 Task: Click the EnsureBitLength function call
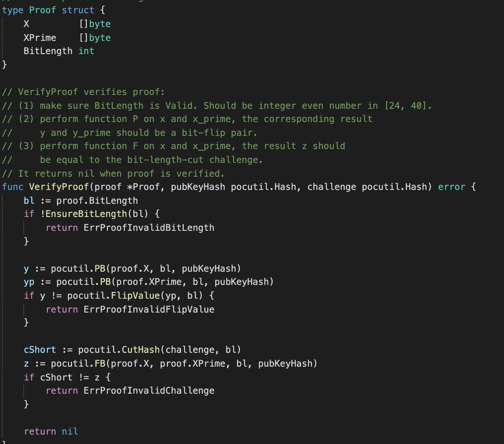86,214
